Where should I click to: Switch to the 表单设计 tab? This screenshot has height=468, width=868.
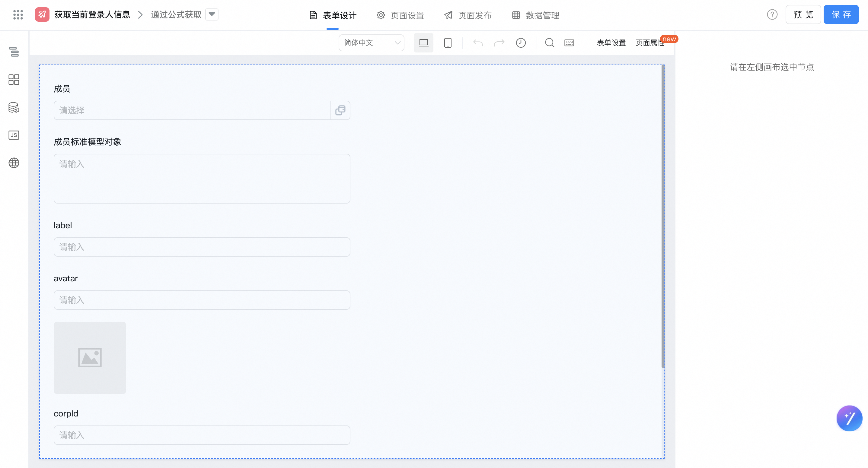pos(333,15)
